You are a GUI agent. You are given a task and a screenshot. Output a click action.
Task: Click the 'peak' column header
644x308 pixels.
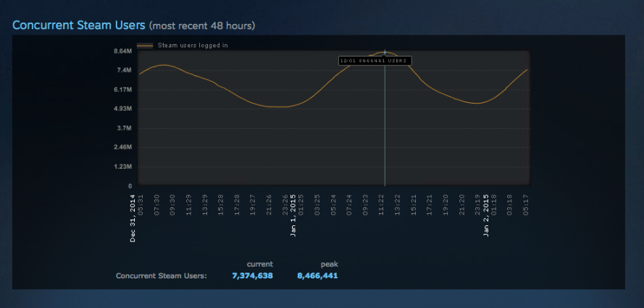(330, 264)
